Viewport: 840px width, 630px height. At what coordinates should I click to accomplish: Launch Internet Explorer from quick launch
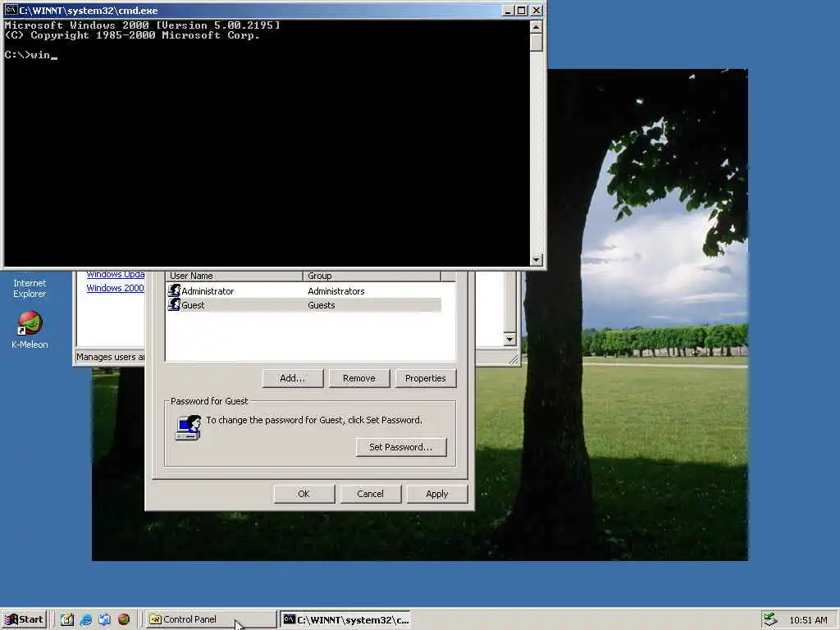coord(85,619)
